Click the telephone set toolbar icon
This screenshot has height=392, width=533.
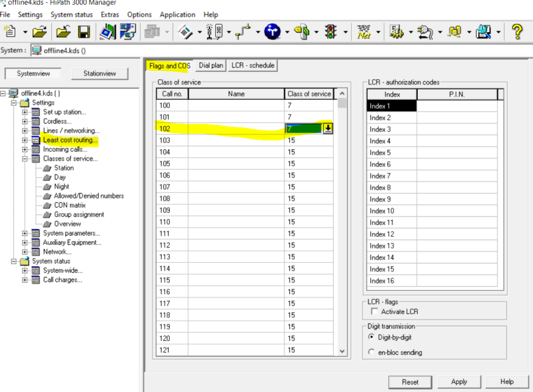tap(185, 32)
